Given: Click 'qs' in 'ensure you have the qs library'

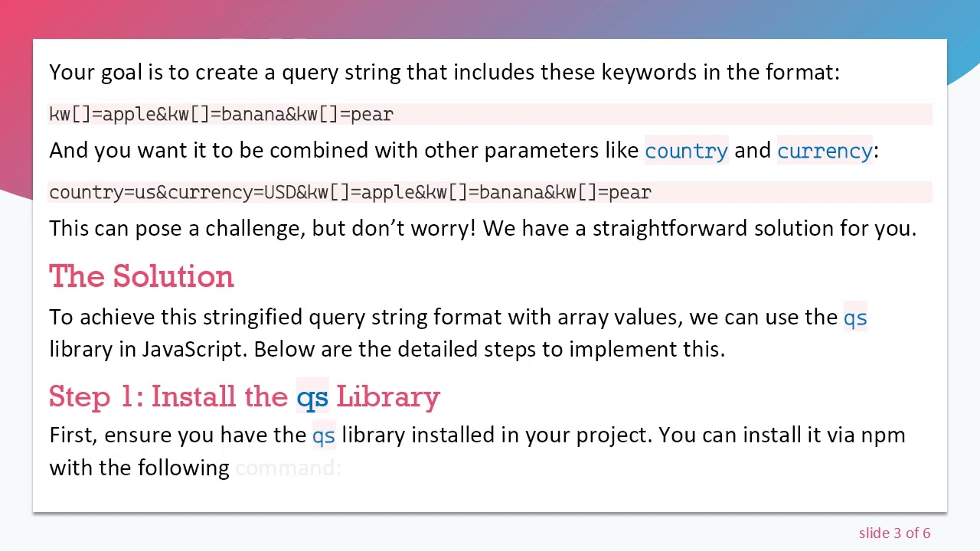Looking at the screenshot, I should (323, 435).
